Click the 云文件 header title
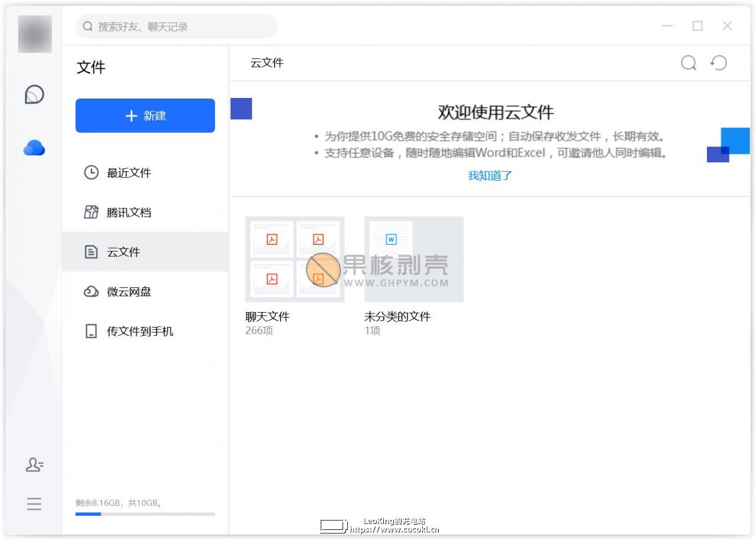Screen dimensions: 756x540 tap(267, 63)
